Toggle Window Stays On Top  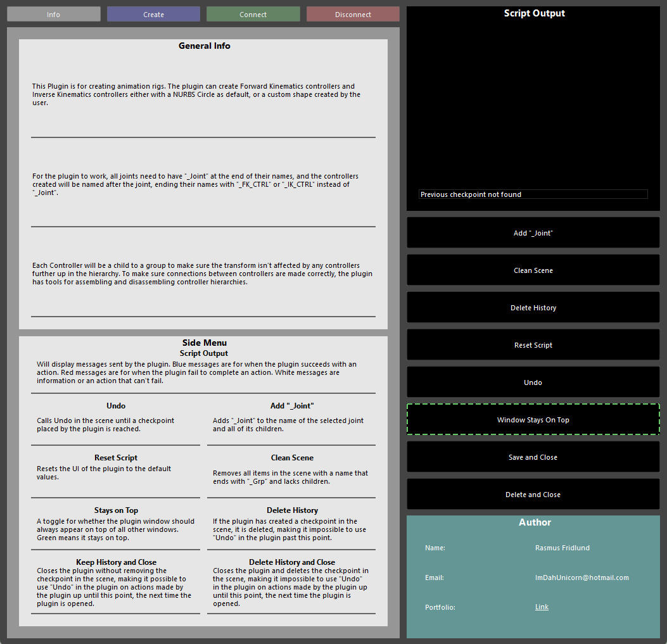click(533, 420)
